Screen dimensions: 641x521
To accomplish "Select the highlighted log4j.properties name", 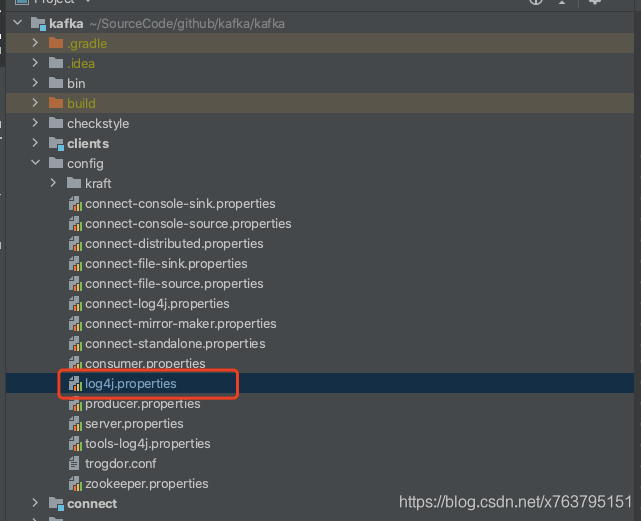I will (131, 384).
